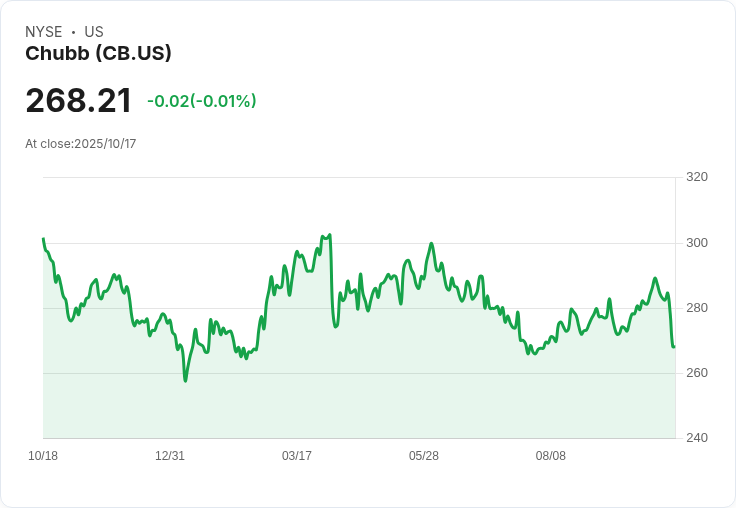Click the 268.21 price value

click(x=79, y=101)
